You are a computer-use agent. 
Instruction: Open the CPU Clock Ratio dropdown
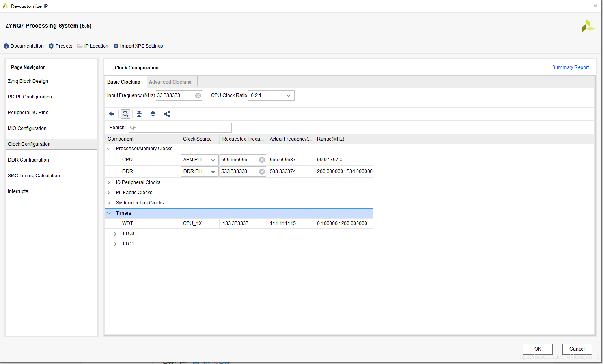(x=271, y=95)
